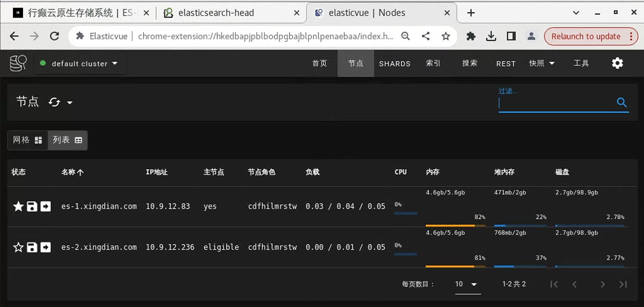Image resolution: width=644 pixels, height=307 pixels.
Task: Switch to grid view (网格)
Action: tap(28, 140)
